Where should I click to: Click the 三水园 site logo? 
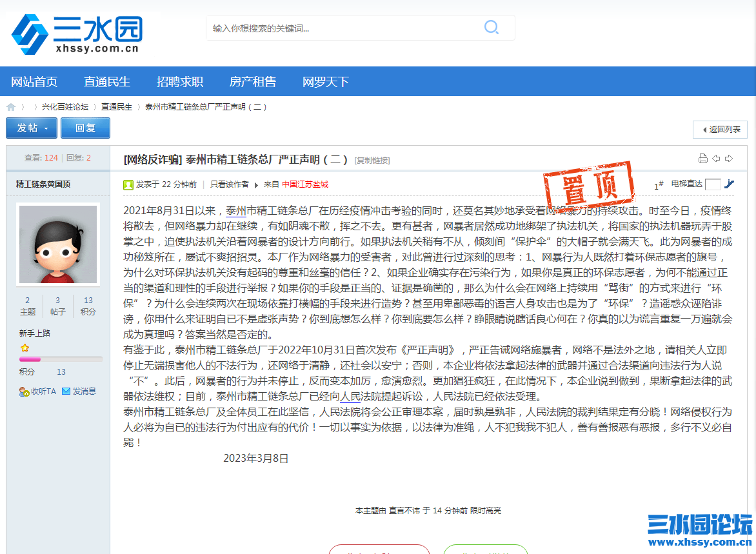click(x=77, y=34)
